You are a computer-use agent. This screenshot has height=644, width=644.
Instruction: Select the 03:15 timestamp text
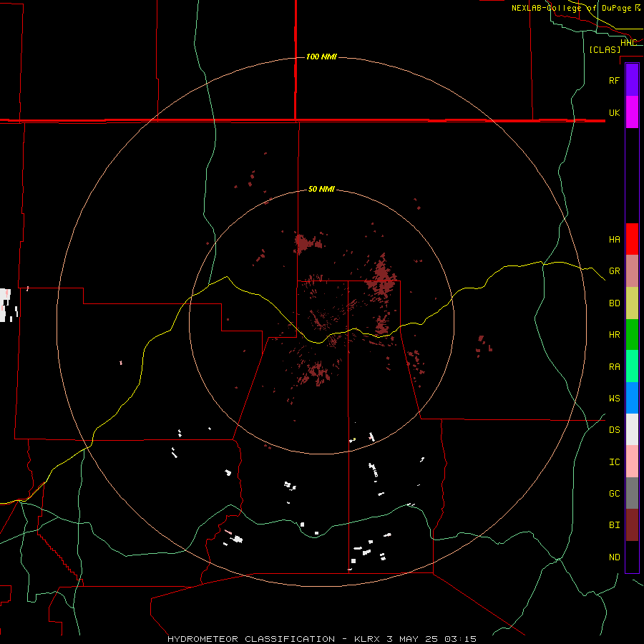click(460, 639)
